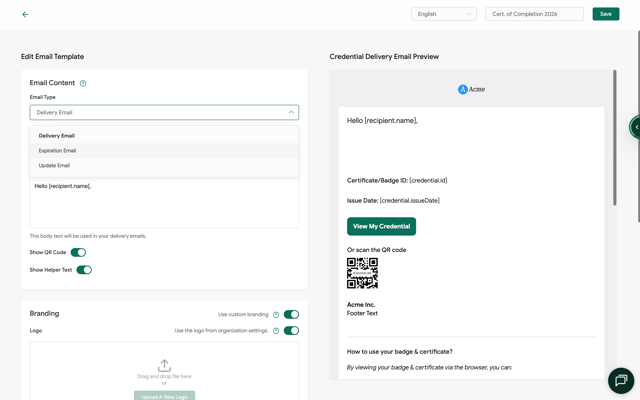
Task: Click the Acme logo in email preview
Action: click(x=471, y=89)
